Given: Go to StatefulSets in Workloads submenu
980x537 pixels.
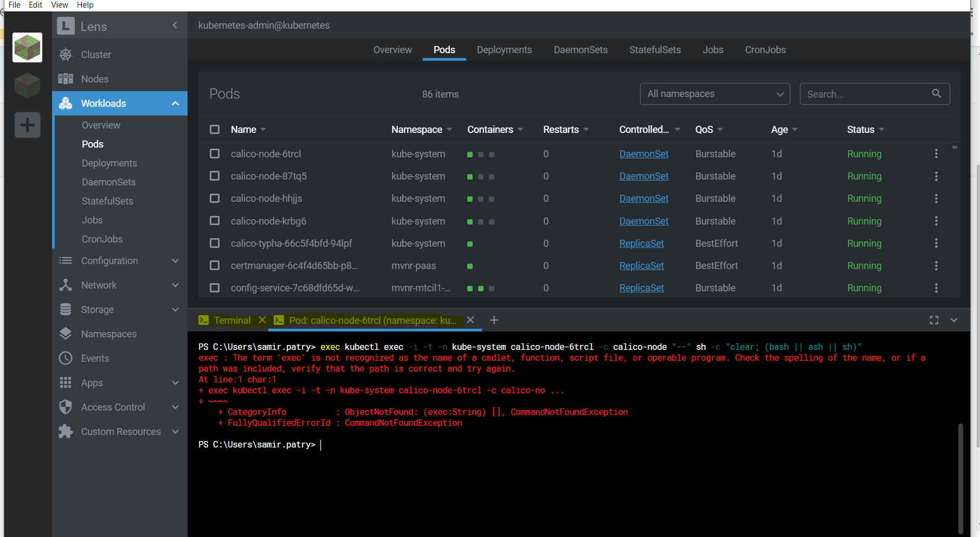Looking at the screenshot, I should (107, 201).
